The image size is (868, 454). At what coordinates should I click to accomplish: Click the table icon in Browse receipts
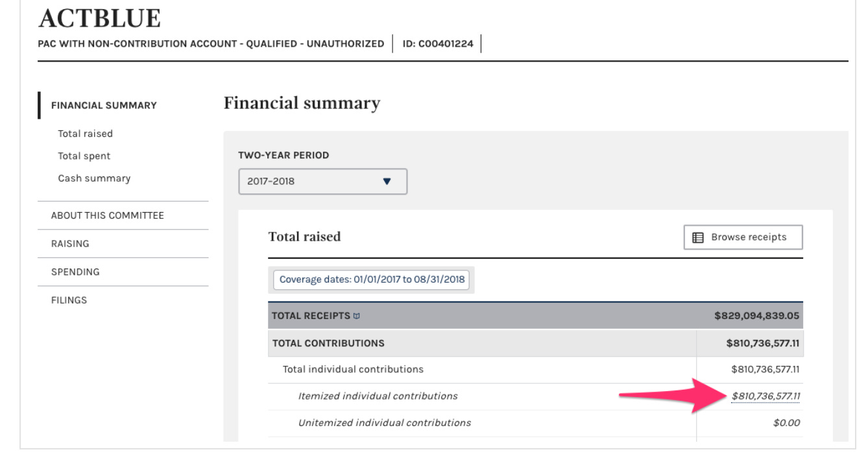[x=698, y=237]
